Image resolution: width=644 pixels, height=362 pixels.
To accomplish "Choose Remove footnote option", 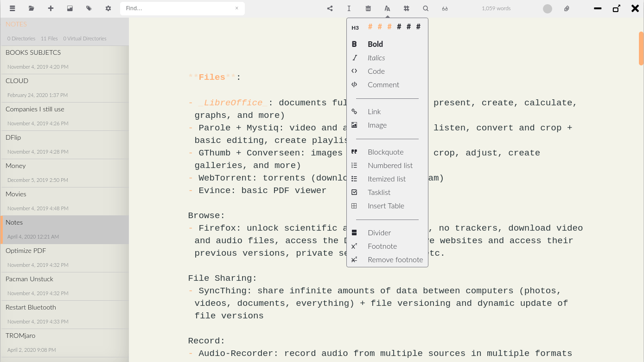I will point(387,259).
